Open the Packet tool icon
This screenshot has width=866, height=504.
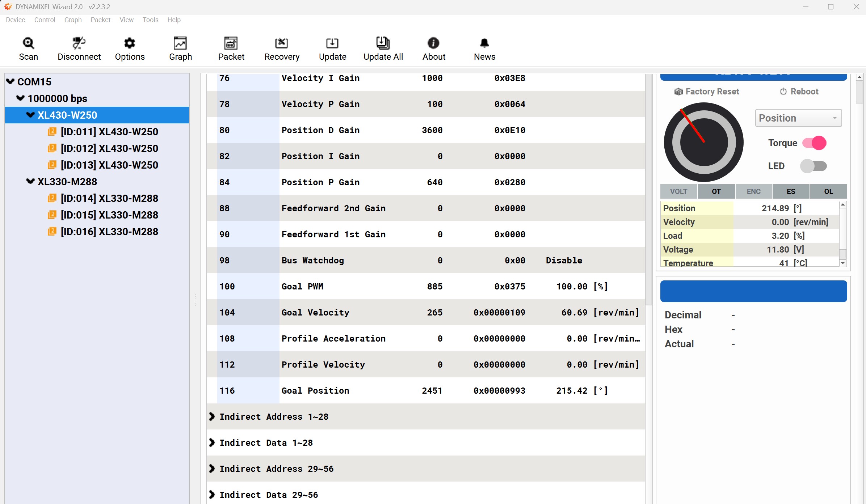pyautogui.click(x=231, y=43)
